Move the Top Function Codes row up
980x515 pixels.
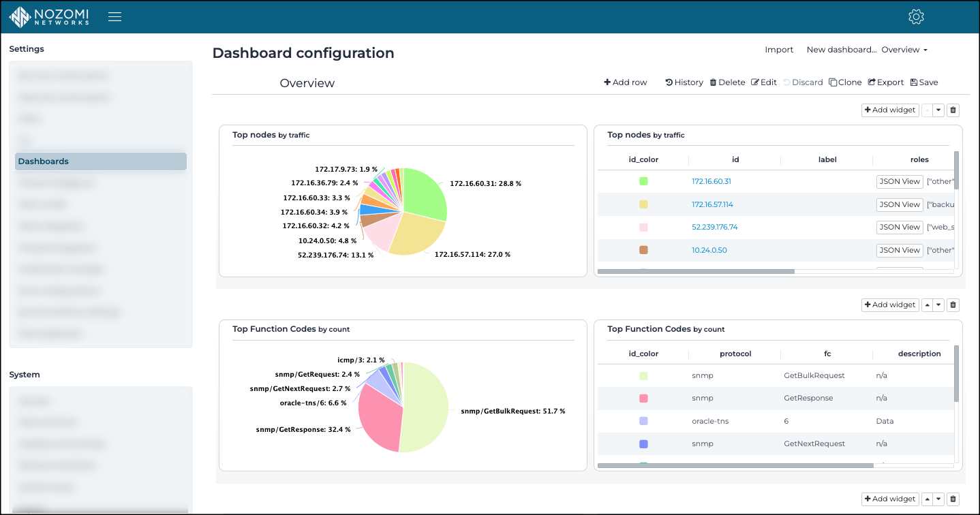[x=927, y=305]
